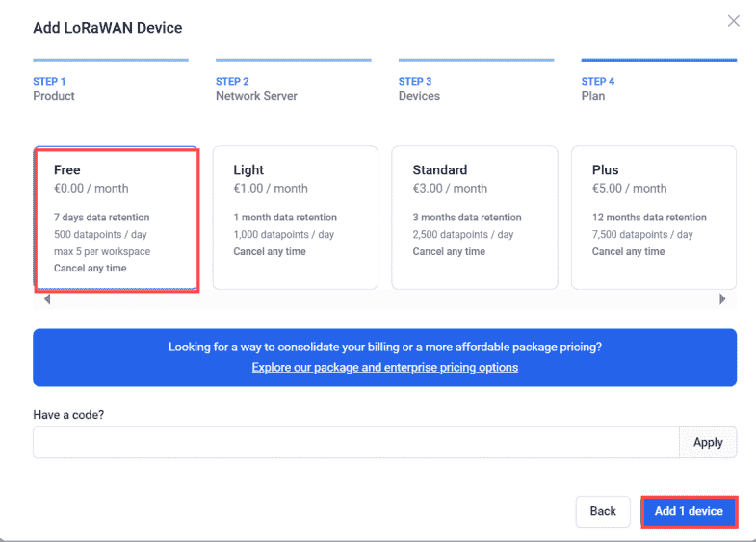Go to Step 1 Product
Screen dimensions: 756x542
(54, 89)
